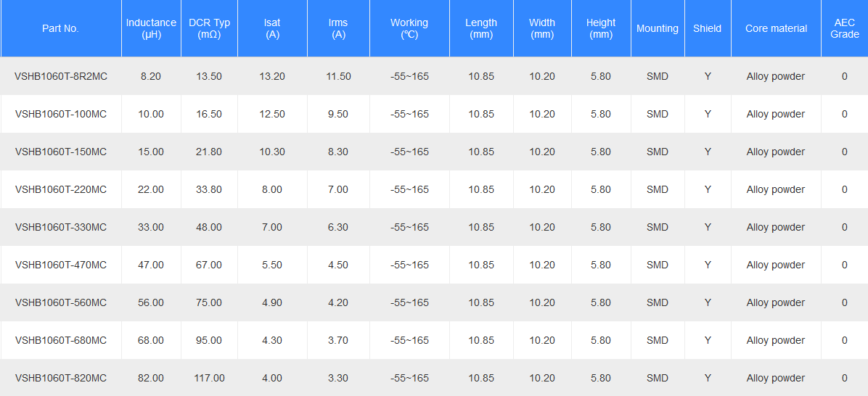This screenshot has width=868, height=396.
Task: Click the Width (mm) header
Action: [543, 28]
